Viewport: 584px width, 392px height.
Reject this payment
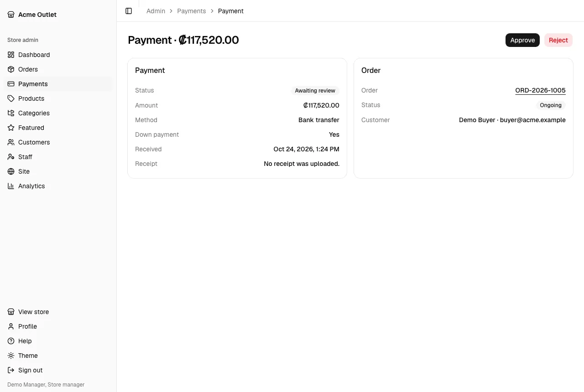click(x=558, y=40)
